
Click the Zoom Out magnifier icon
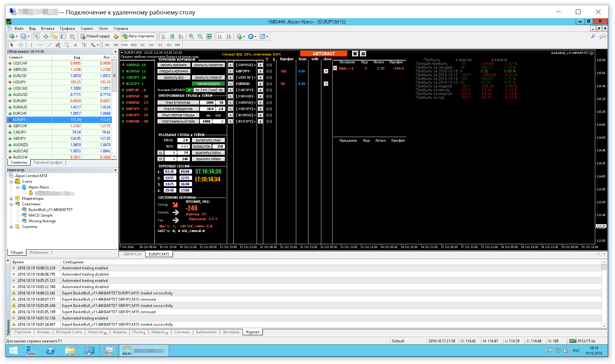[x=200, y=36]
